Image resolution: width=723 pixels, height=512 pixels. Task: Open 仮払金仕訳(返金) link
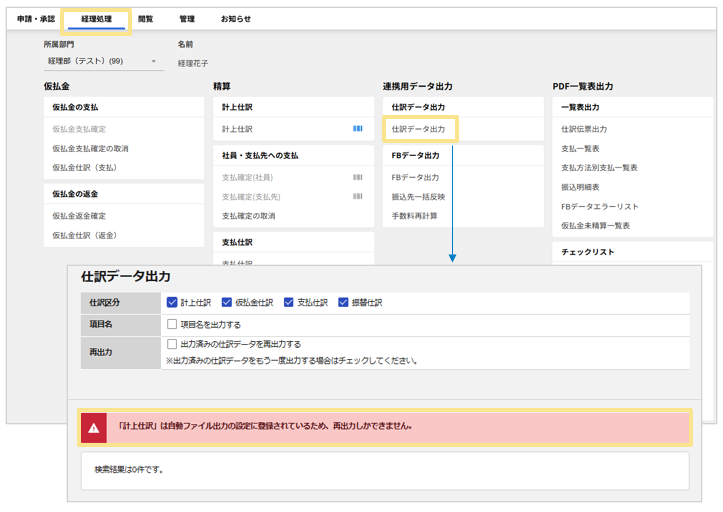pyautogui.click(x=84, y=235)
